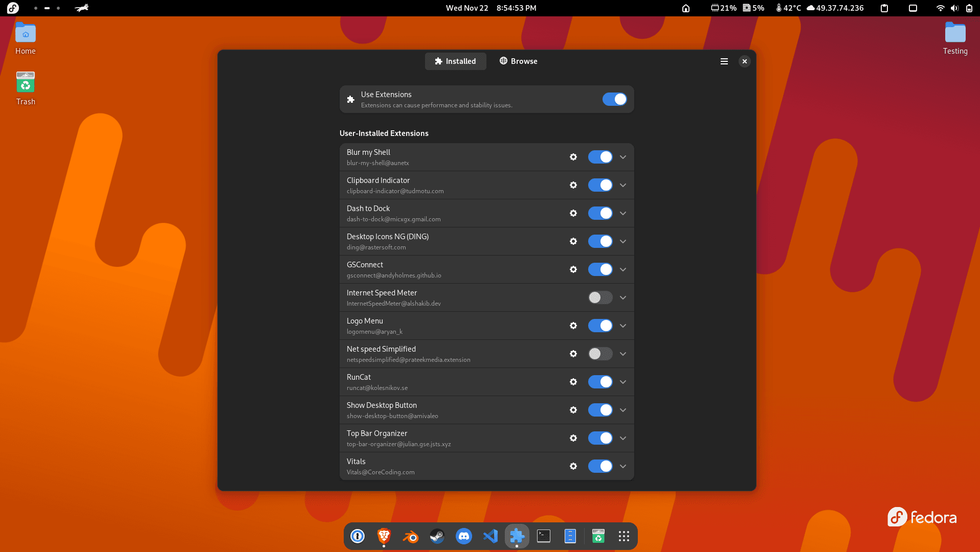Screen dimensions: 980x552
Task: Expand the Internet Speed Meter details chevron
Action: (x=623, y=297)
